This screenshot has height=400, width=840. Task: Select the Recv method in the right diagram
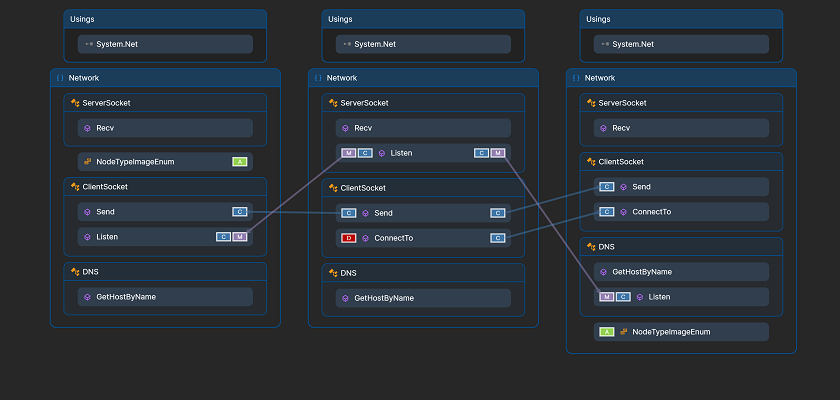pyautogui.click(x=620, y=128)
